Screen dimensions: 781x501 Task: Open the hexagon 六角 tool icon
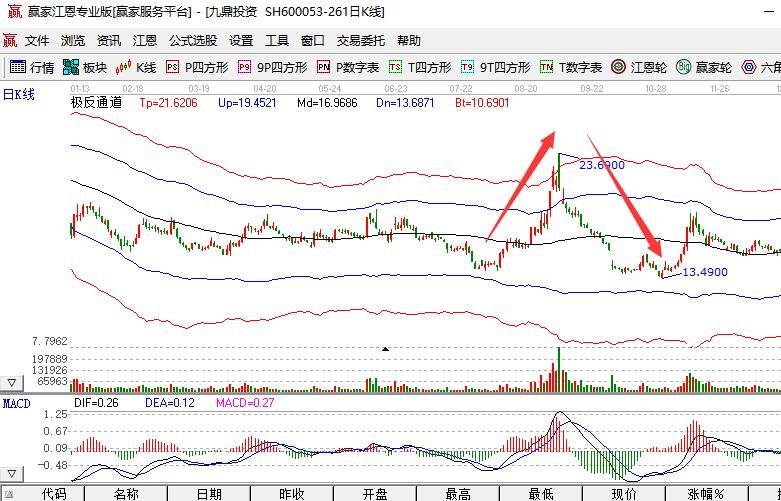click(749, 67)
